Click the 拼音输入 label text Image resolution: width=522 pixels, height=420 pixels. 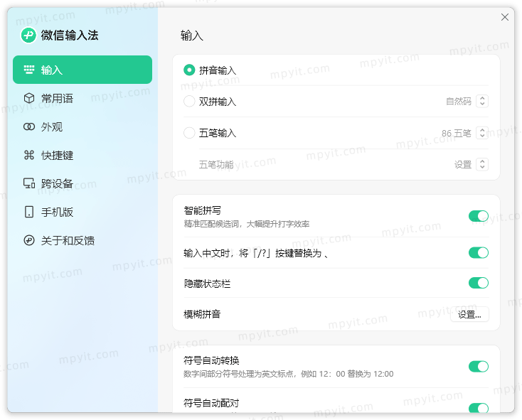218,70
